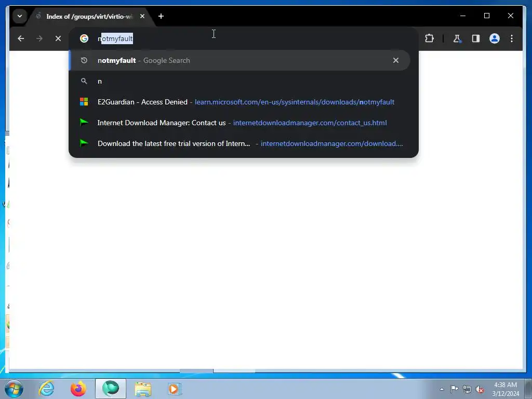Click the Action Center flag icon
The height and width of the screenshot is (399, 532).
click(x=454, y=389)
